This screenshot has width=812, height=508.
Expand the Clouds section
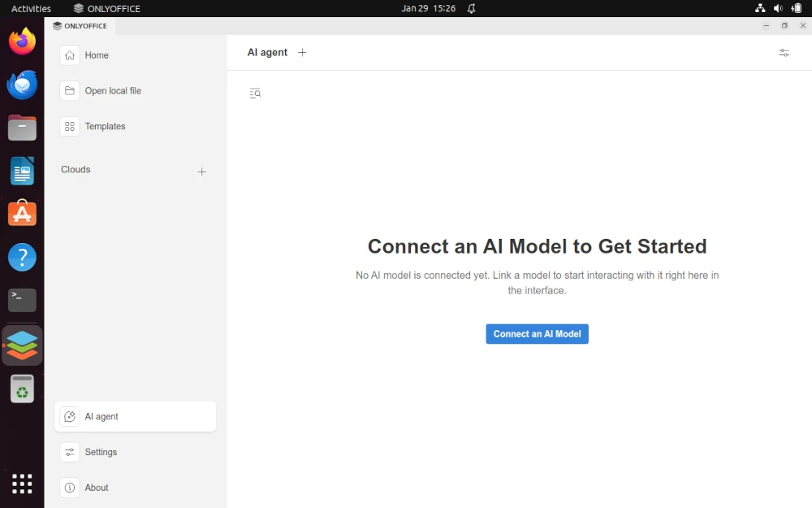[x=75, y=169]
